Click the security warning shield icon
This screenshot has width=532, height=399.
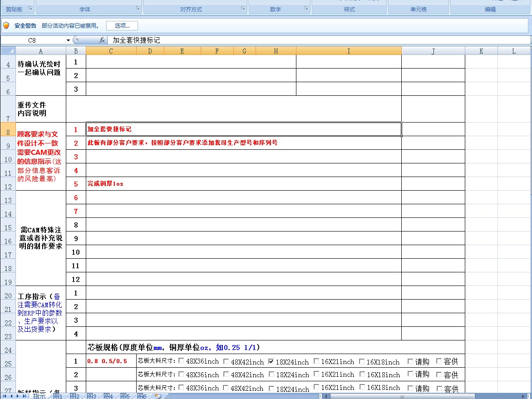point(6,25)
